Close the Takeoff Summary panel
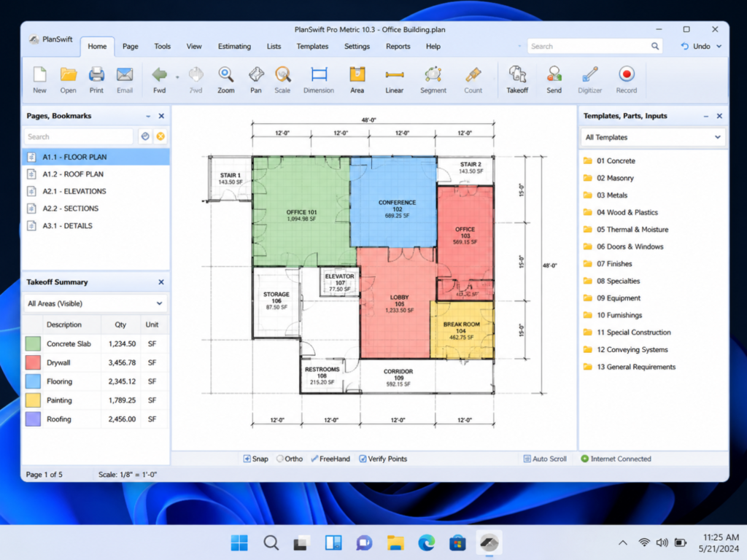This screenshot has width=747, height=560. click(161, 282)
